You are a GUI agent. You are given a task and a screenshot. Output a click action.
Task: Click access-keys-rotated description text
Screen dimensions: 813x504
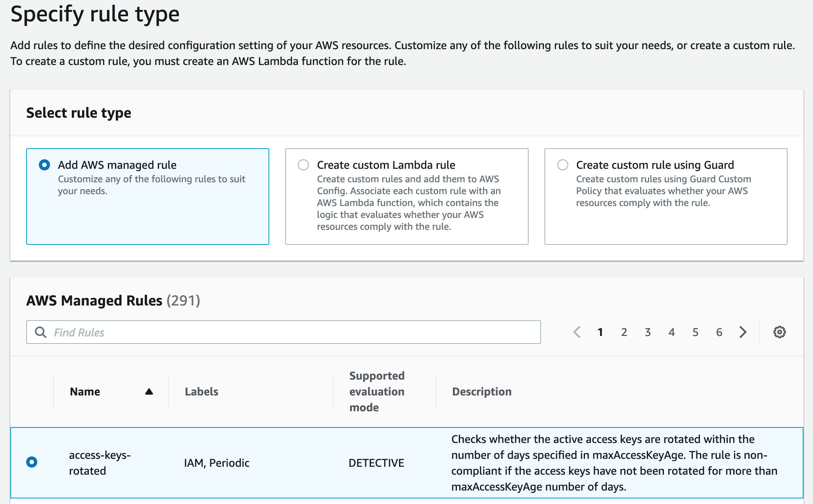point(614,463)
